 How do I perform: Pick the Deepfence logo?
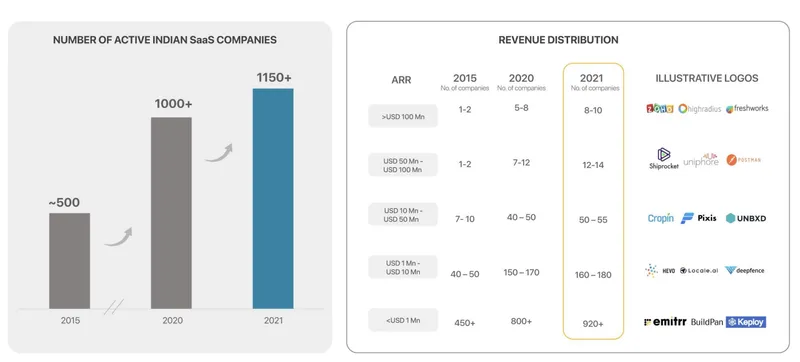(x=744, y=271)
